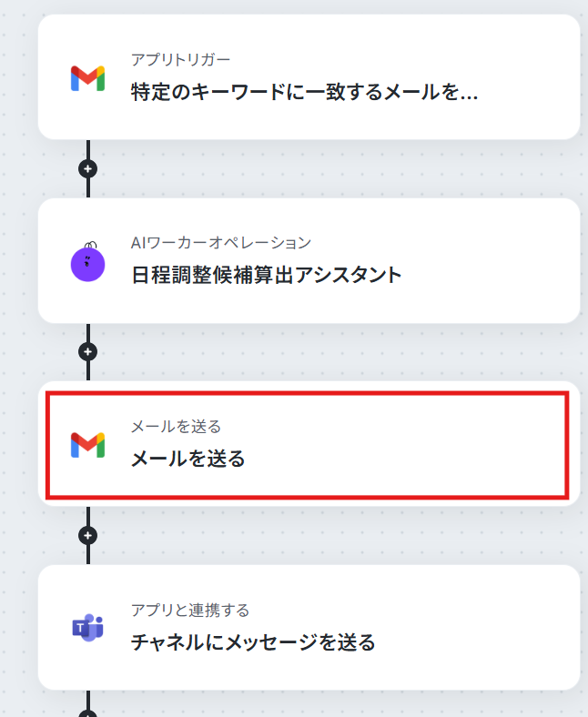The image size is (588, 717).
Task: Click the アプリと連携する label
Action: coord(189,610)
